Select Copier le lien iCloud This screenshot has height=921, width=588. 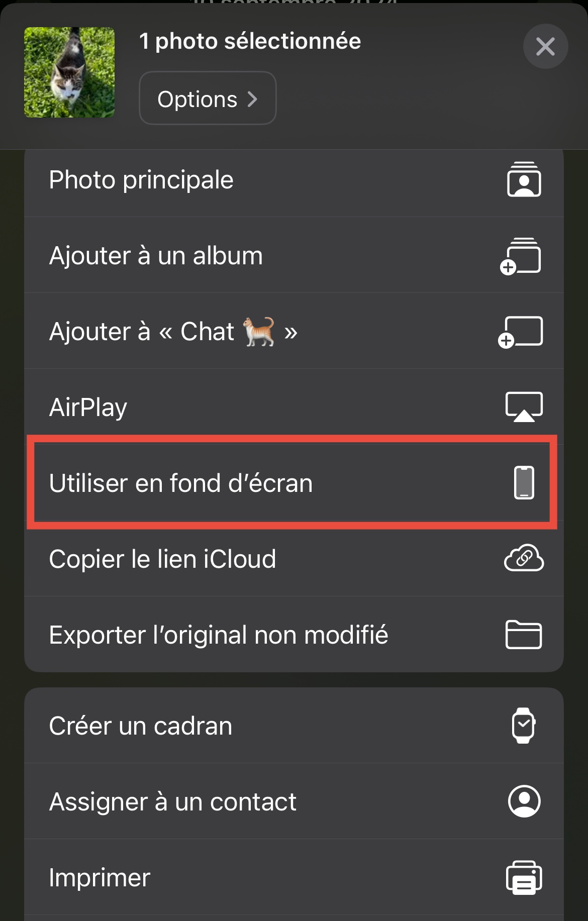(x=162, y=559)
